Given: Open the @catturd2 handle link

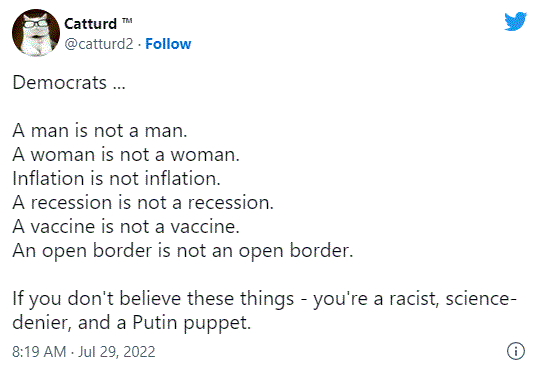Looking at the screenshot, I should coord(99,44).
